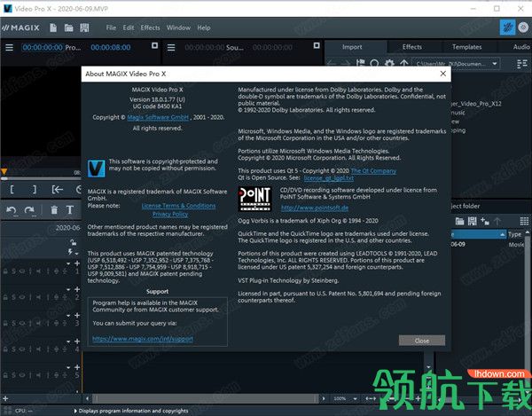
Task: Open License Terms & Conditions link
Action: click(178, 206)
